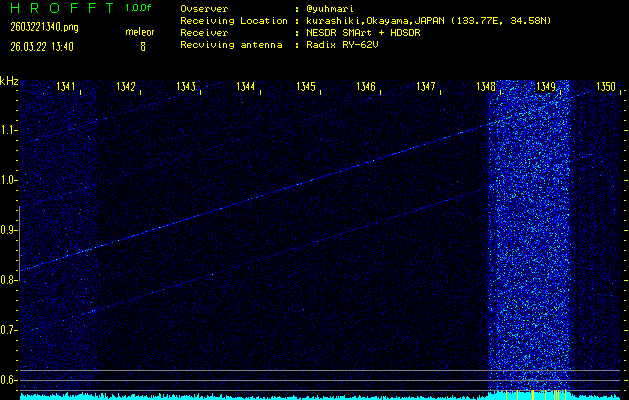Click the kHz axis unit label
The width and height of the screenshot is (629, 400).
click(9, 81)
